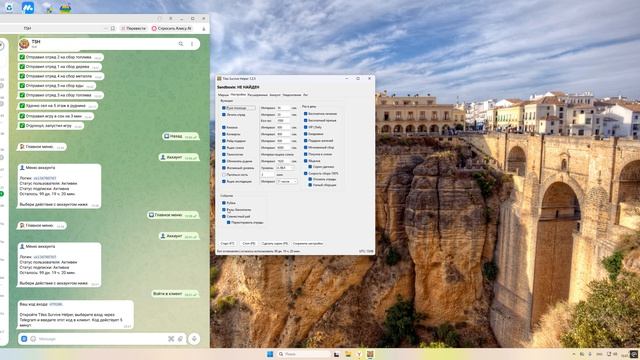The width and height of the screenshot is (640, 360).
Task: Click the bookmark icon in browser address bar
Action: pyautogui.click(x=113, y=29)
